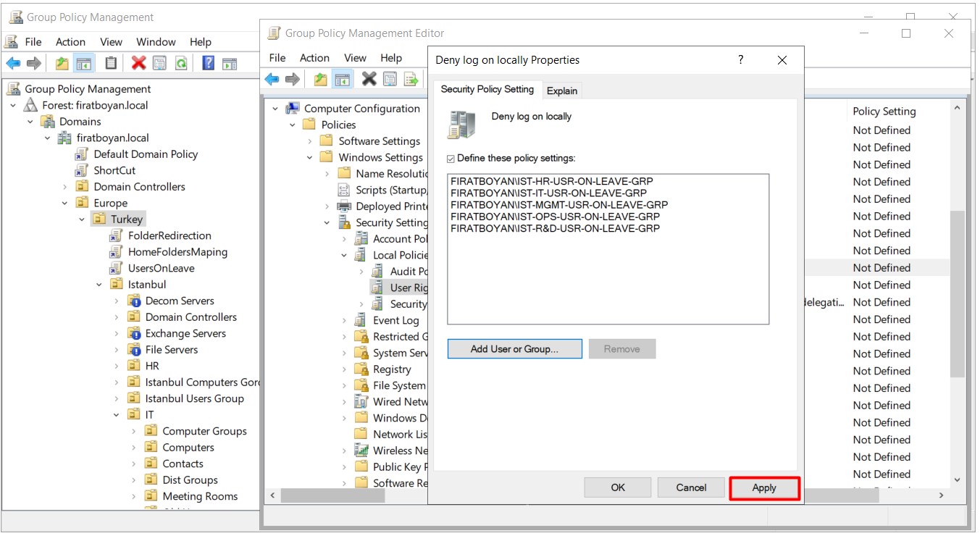
Task: Click server icon next to Deny log on locally
Action: click(462, 125)
